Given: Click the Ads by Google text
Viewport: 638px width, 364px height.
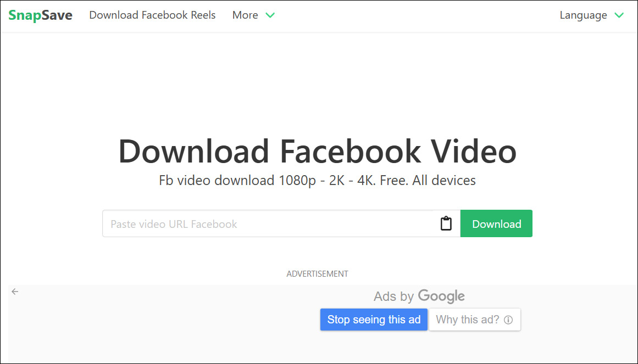Looking at the screenshot, I should (x=419, y=296).
